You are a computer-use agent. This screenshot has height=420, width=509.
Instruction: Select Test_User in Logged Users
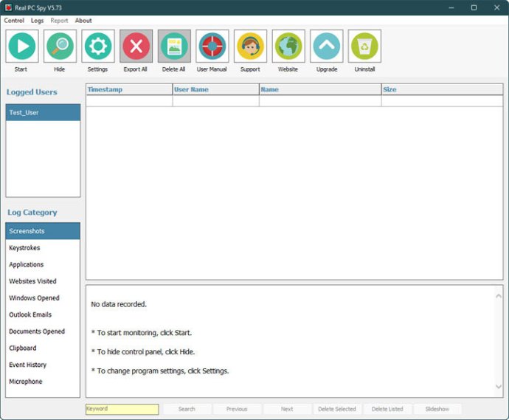(43, 112)
